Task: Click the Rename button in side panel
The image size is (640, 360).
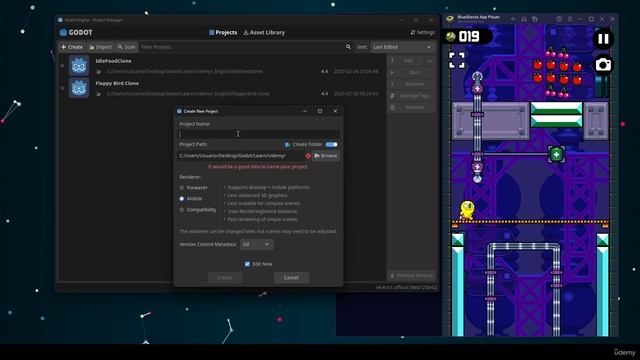Action: (x=411, y=84)
